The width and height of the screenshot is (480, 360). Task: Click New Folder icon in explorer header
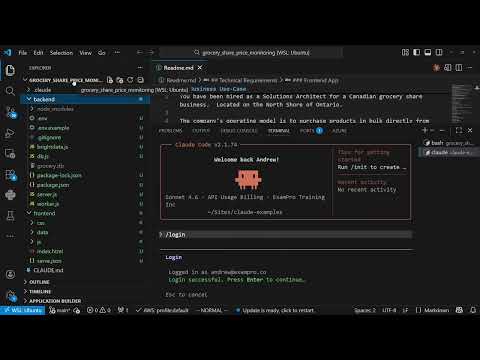(120, 80)
